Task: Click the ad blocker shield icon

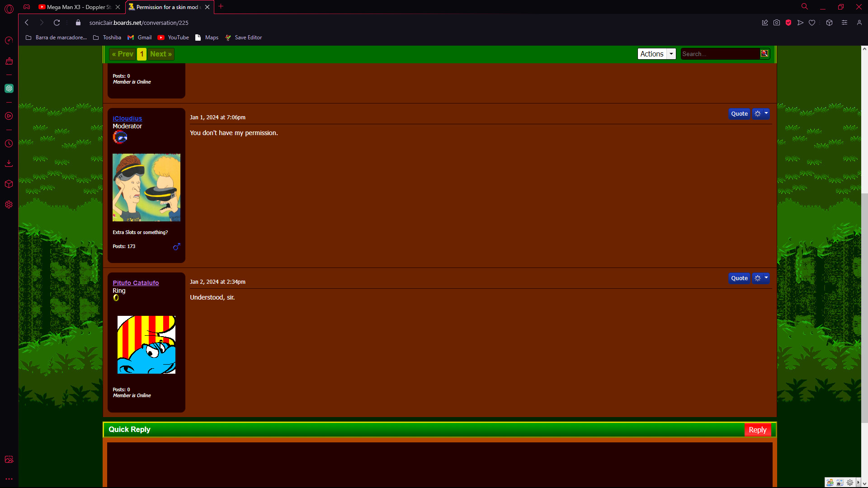Action: click(x=788, y=23)
